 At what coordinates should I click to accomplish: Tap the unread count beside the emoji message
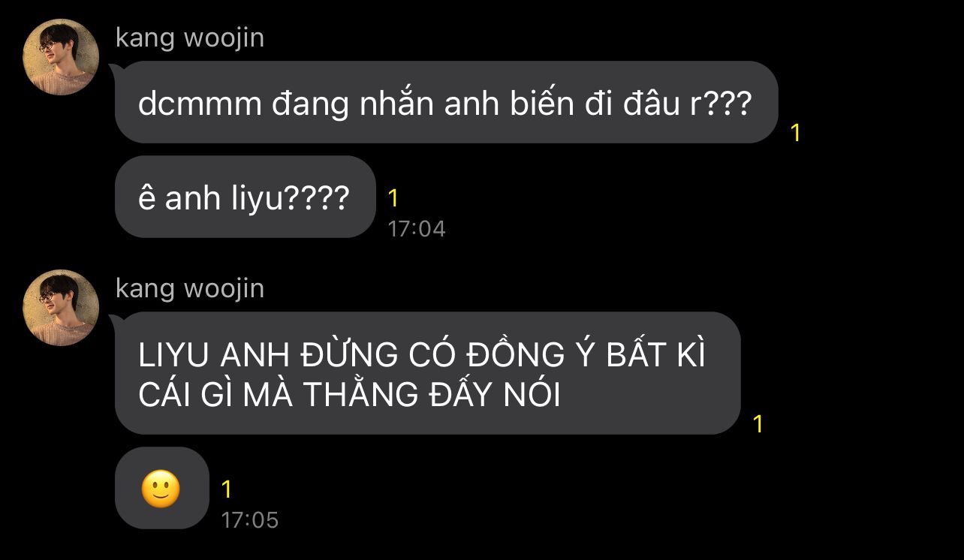tap(227, 490)
